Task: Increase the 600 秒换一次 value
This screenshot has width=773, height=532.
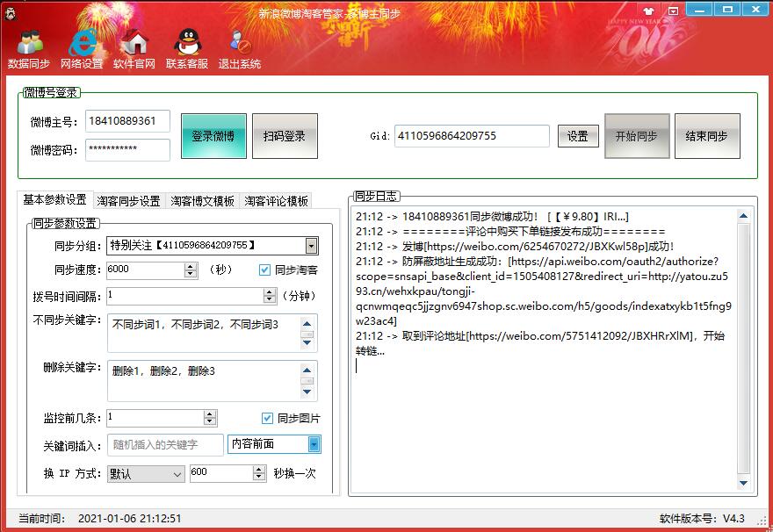Action: 259,470
